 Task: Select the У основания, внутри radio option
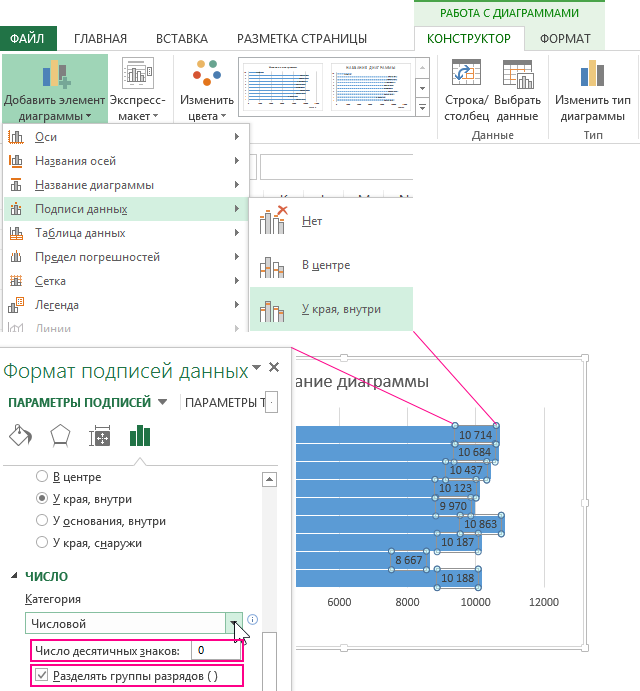pos(42,521)
